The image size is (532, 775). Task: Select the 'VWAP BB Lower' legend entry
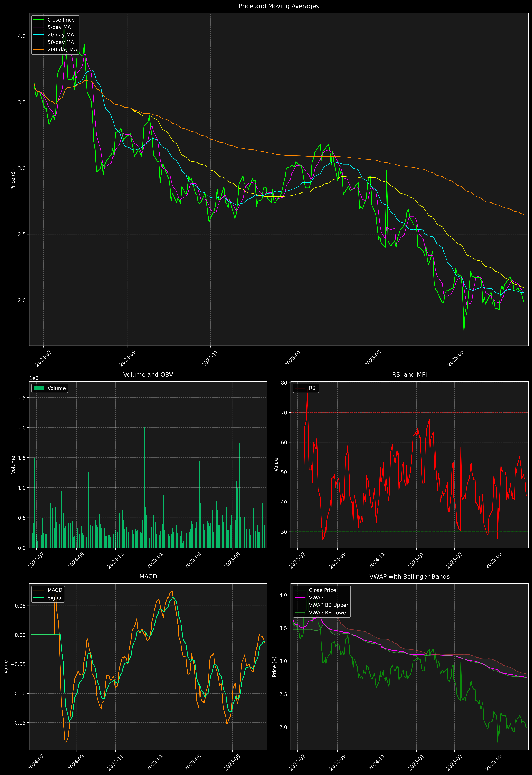point(322,613)
